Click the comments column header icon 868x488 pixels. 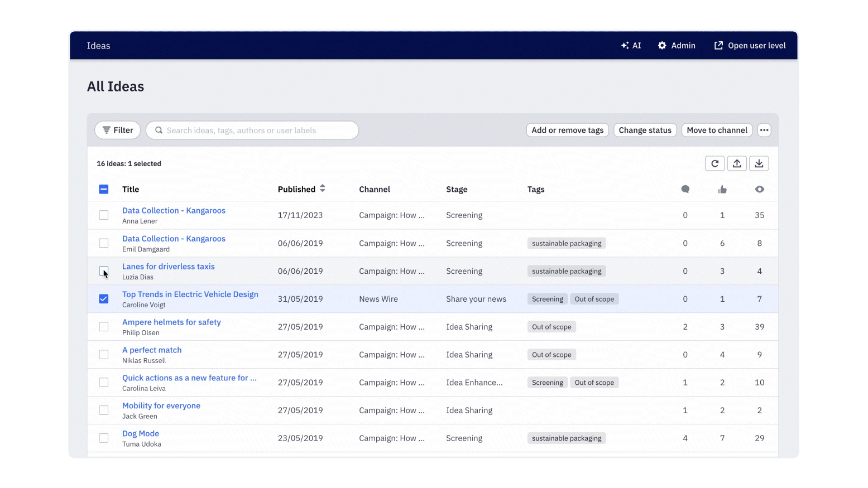tap(685, 189)
